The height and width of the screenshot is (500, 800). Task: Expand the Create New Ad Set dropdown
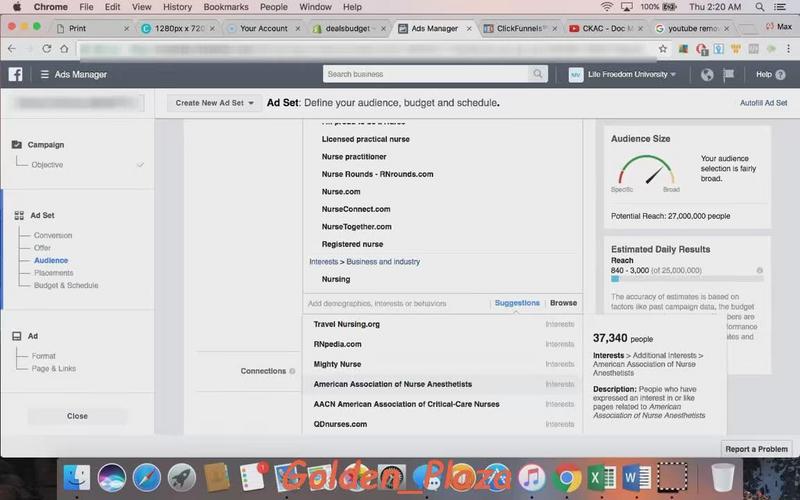click(x=214, y=103)
